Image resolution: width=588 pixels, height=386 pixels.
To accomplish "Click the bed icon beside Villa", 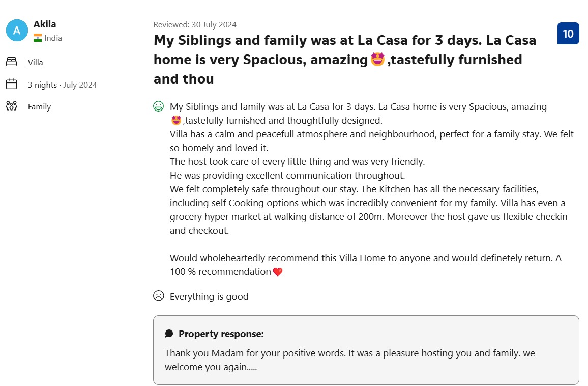I will point(12,62).
